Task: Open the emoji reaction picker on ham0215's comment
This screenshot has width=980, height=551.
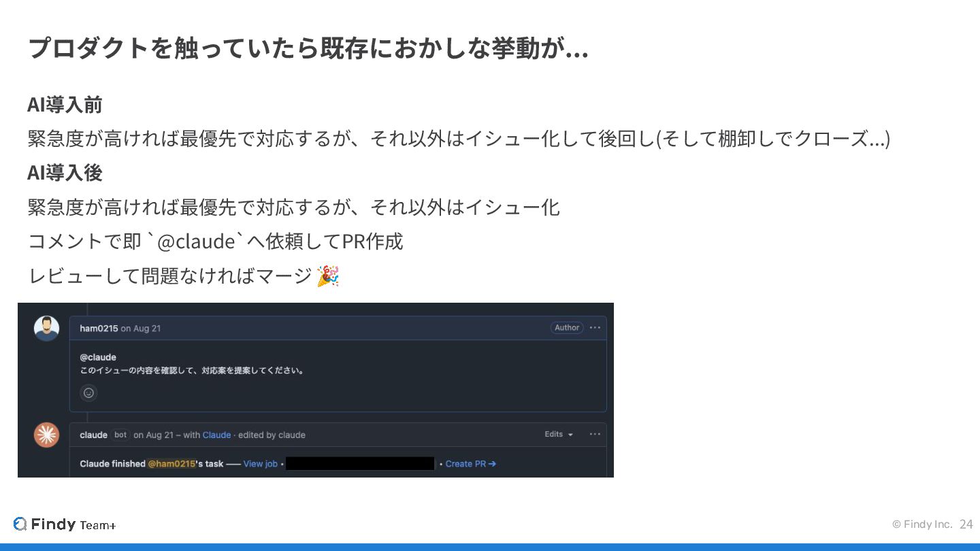Action: [x=88, y=393]
